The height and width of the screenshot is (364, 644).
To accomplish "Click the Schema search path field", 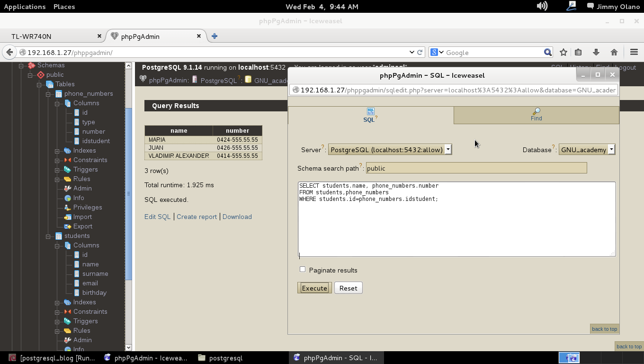I will tap(476, 168).
